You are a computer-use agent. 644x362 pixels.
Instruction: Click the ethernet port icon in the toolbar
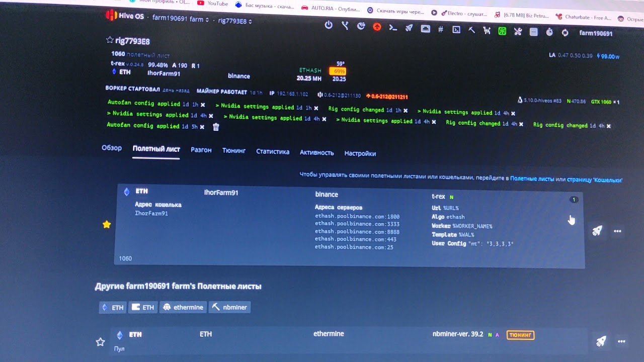[425, 29]
